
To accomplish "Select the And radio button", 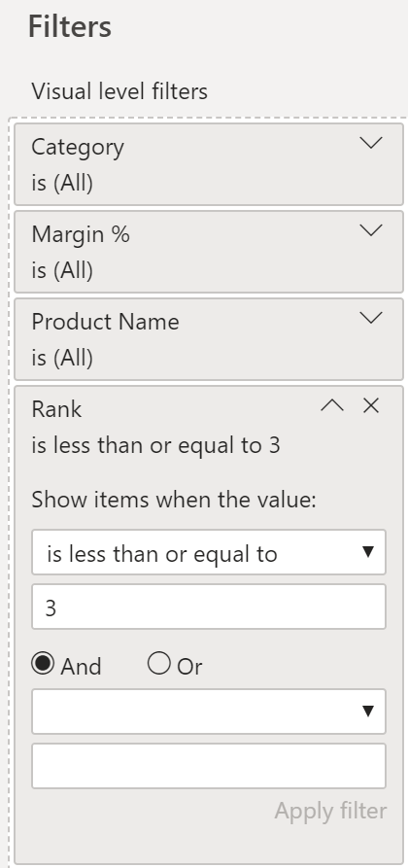I will pos(43,663).
